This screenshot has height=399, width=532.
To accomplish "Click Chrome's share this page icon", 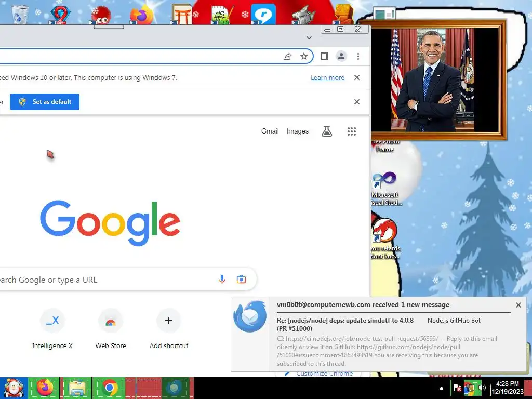I will [x=287, y=56].
